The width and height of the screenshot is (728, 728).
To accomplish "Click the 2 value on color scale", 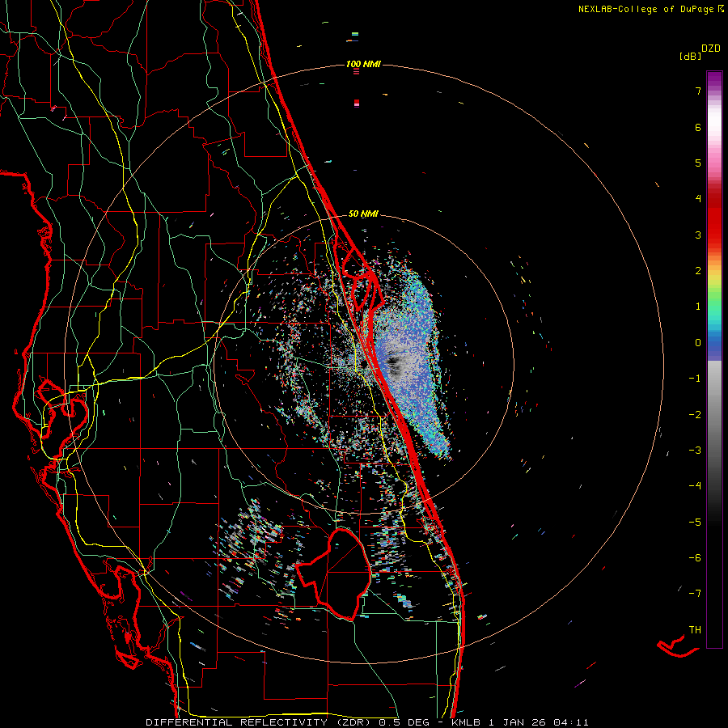I will coord(698,271).
